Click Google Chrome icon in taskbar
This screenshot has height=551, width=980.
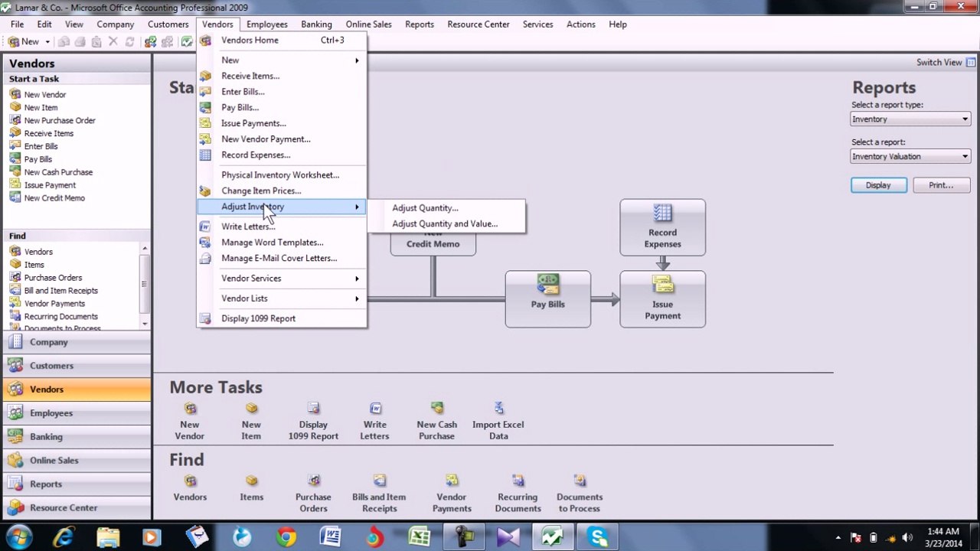(x=286, y=537)
